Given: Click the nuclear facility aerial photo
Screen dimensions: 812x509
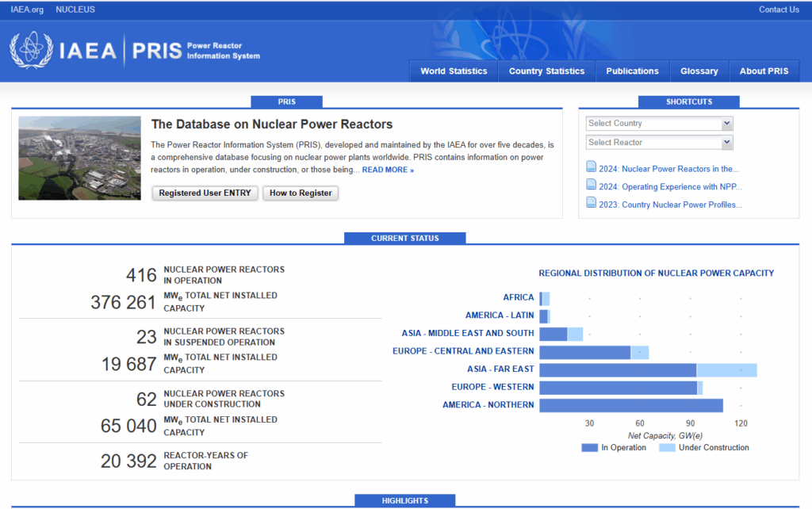Looking at the screenshot, I should click(79, 159).
